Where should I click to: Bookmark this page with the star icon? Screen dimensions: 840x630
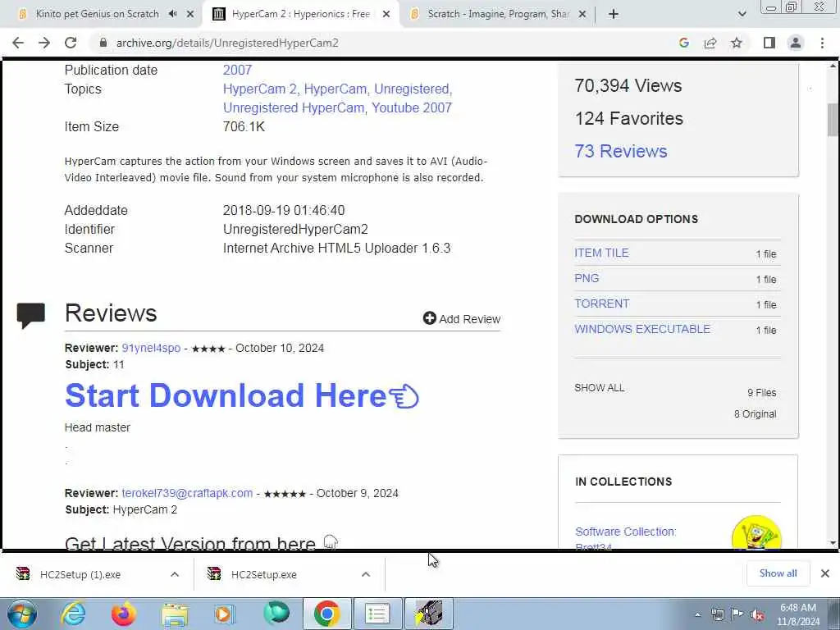pos(737,43)
